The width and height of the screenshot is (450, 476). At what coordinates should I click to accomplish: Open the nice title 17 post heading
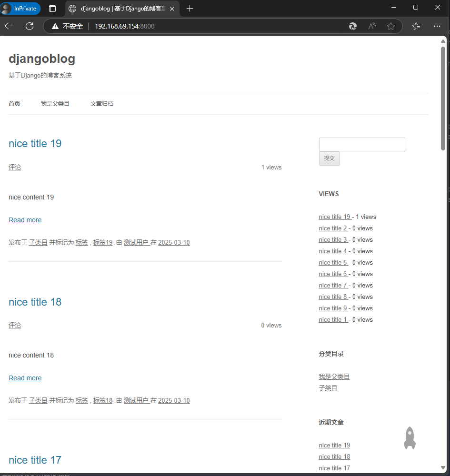pyautogui.click(x=35, y=460)
